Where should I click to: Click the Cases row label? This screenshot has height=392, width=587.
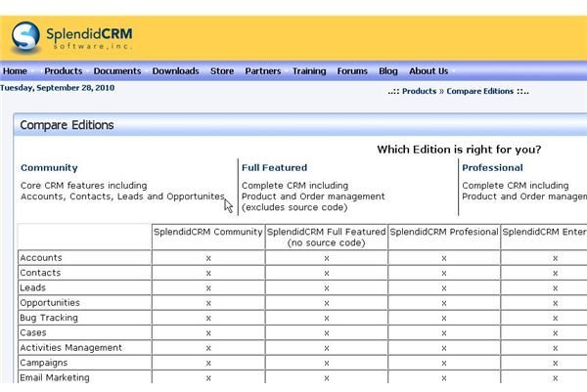tap(33, 332)
